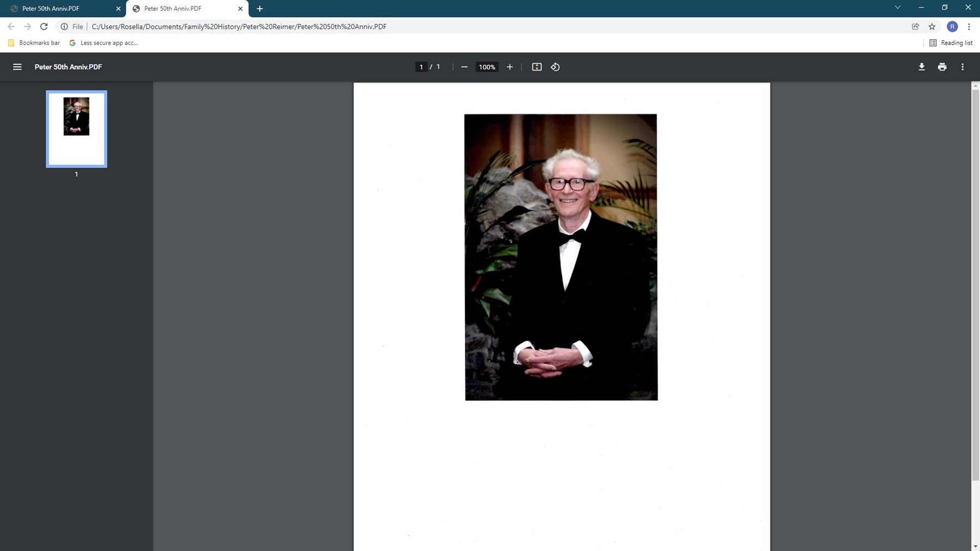Bookmark this tab with the star icon
Image resolution: width=980 pixels, height=551 pixels.
click(932, 27)
